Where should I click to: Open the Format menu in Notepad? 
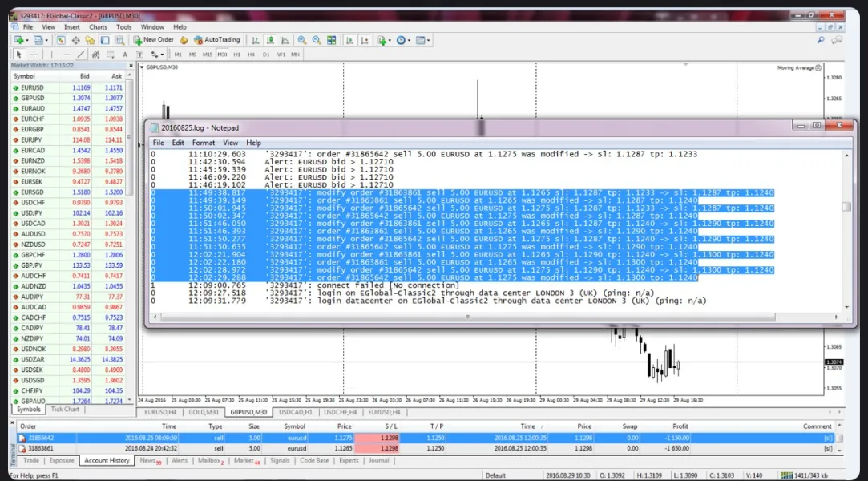203,143
